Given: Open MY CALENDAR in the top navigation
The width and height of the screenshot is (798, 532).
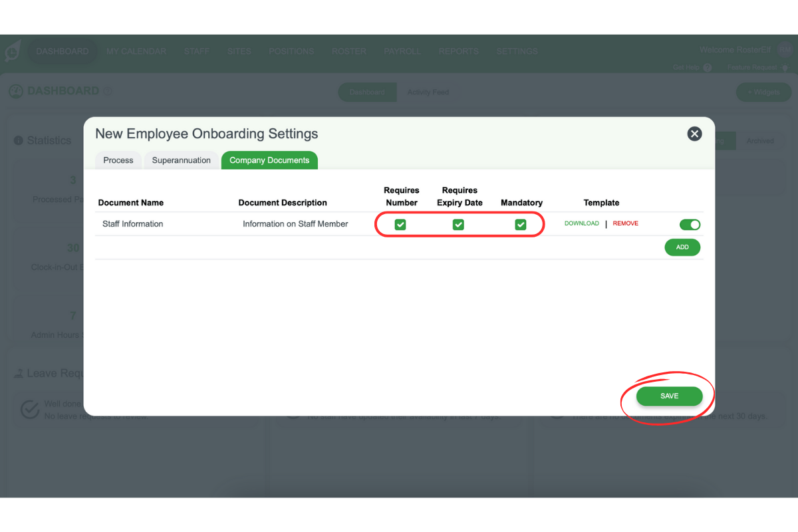Looking at the screenshot, I should 136,51.
